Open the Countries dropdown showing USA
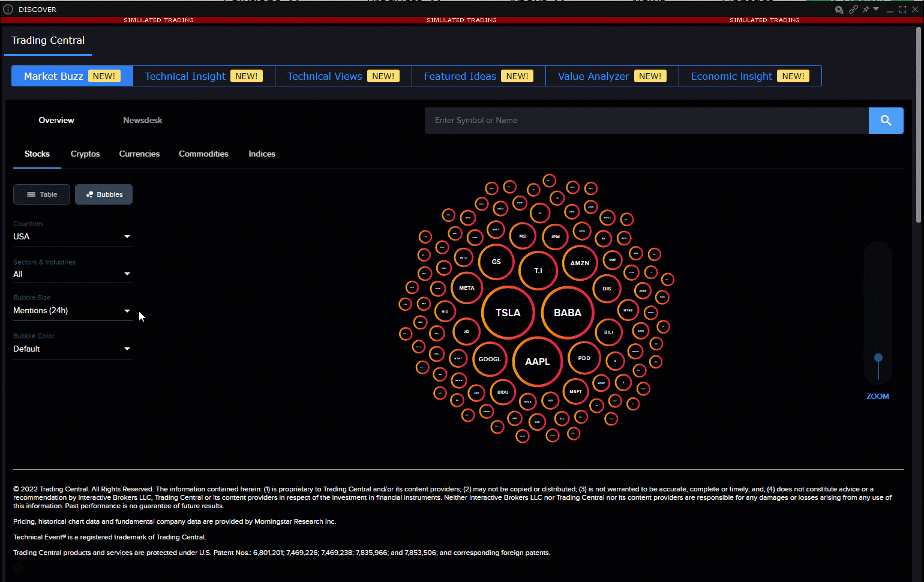 73,236
